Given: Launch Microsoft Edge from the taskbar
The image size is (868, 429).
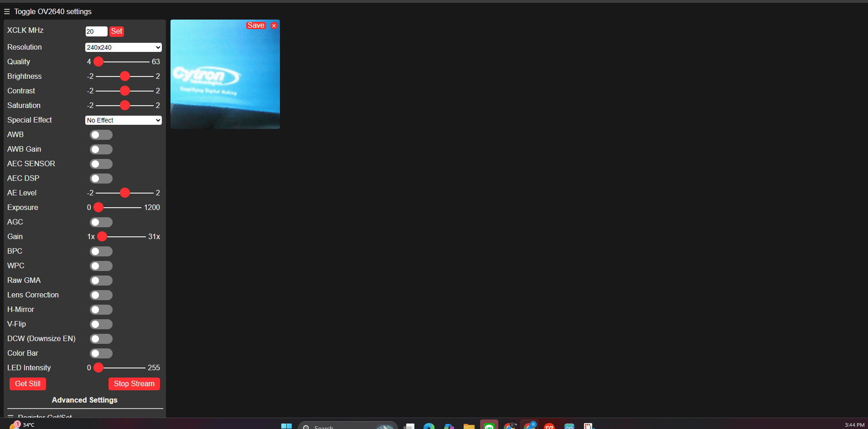Looking at the screenshot, I should click(x=429, y=426).
